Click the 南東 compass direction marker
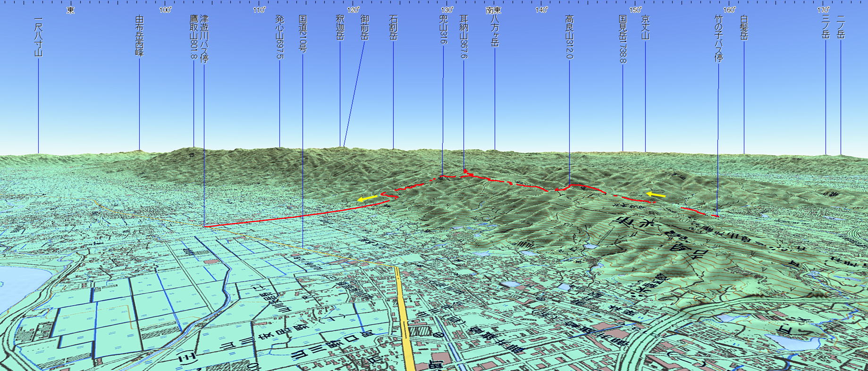 tap(493, 10)
